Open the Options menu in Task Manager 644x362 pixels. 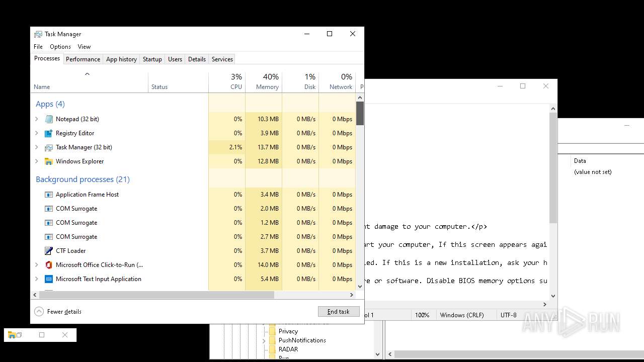60,47
